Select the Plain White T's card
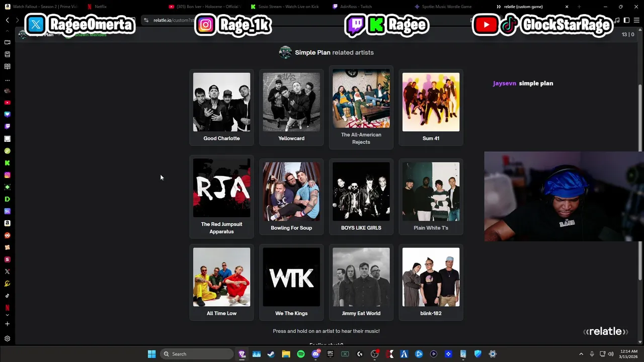The width and height of the screenshot is (644, 362). pos(431,197)
